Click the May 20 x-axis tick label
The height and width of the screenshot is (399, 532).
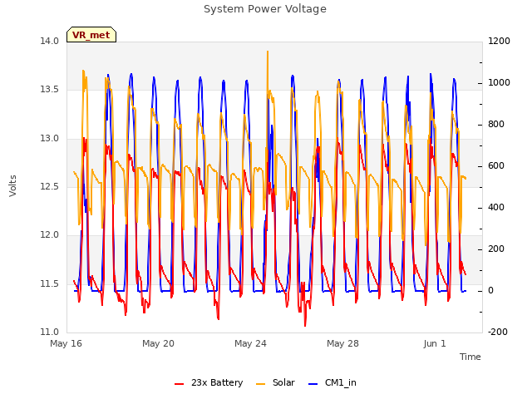[x=158, y=343]
